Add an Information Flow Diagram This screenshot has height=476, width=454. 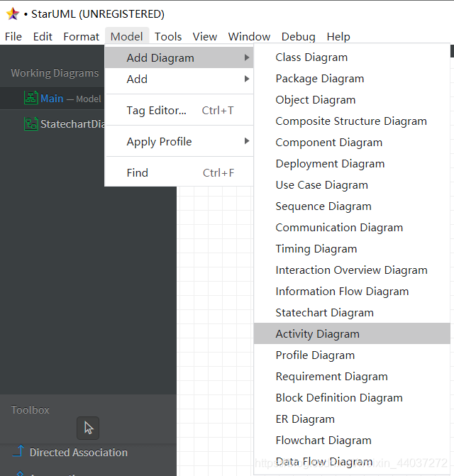tap(352, 291)
